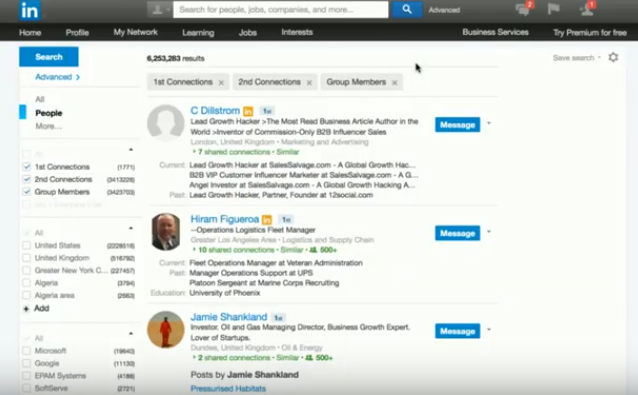
Task: Check the EPAM Systems checkbox
Action: coord(26,376)
